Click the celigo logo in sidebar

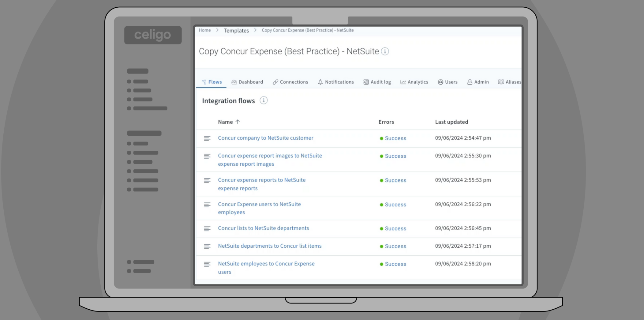click(153, 35)
